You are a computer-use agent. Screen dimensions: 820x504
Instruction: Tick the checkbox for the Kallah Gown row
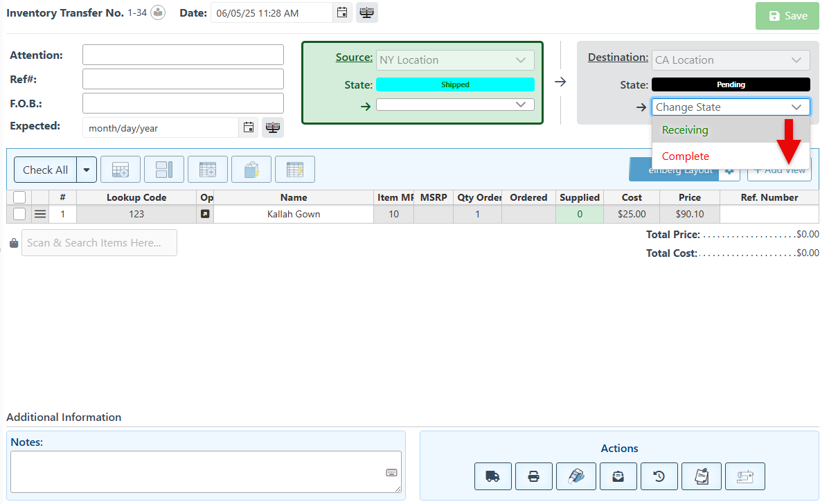[x=19, y=215]
